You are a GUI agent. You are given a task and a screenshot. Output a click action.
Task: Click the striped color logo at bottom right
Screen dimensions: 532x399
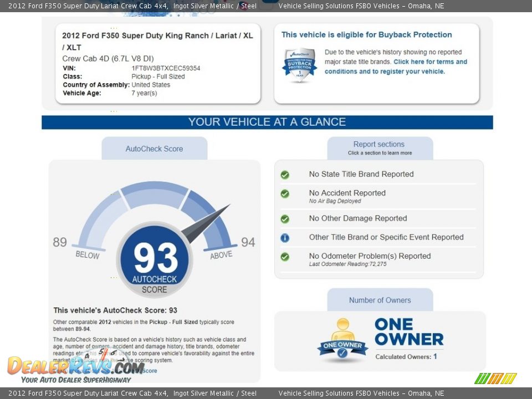pos(495,378)
